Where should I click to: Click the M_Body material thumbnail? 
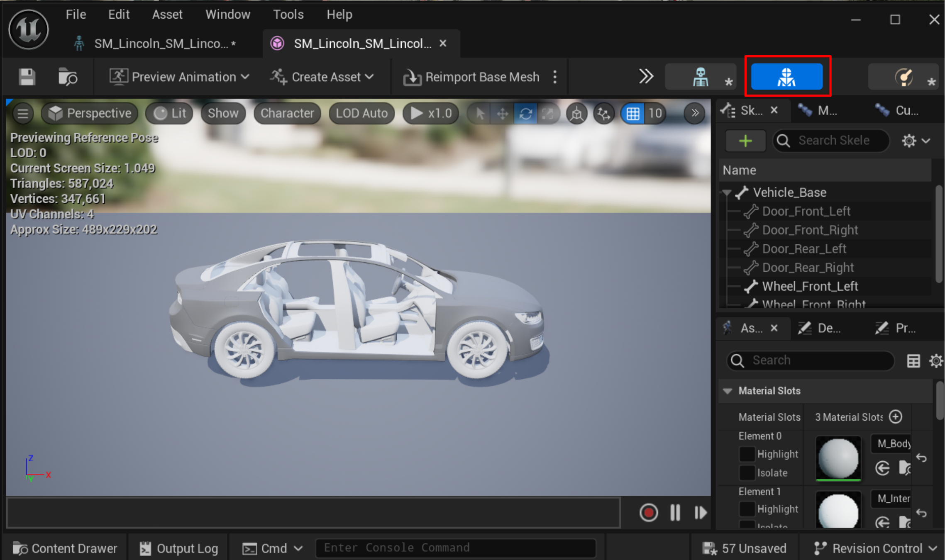tap(838, 458)
